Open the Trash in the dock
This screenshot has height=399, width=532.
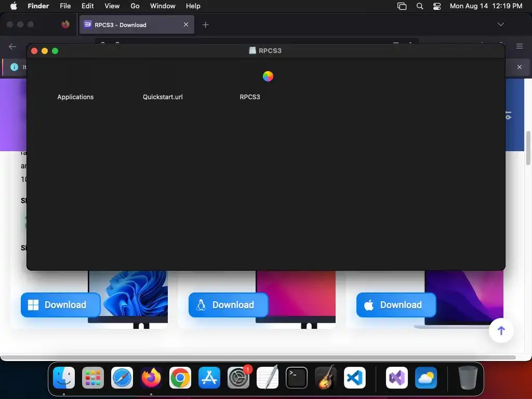click(468, 378)
